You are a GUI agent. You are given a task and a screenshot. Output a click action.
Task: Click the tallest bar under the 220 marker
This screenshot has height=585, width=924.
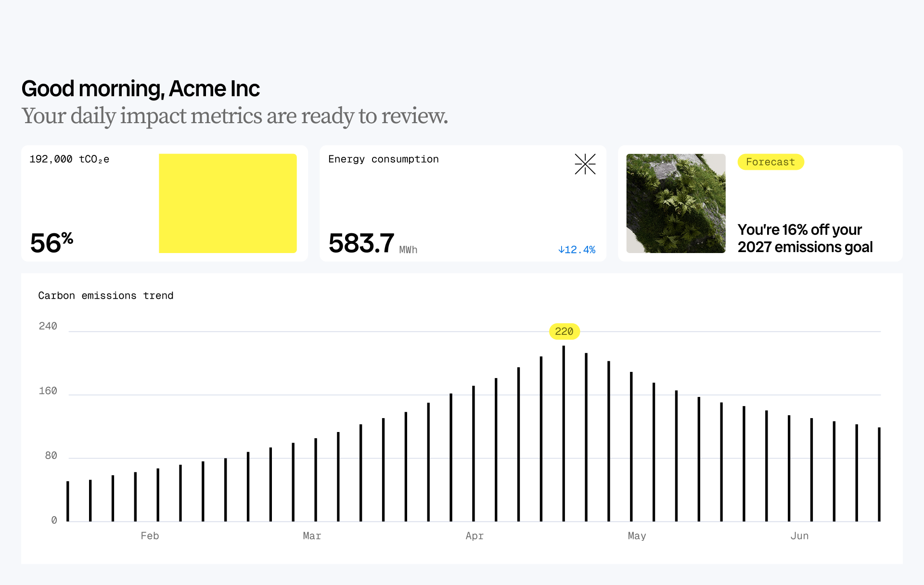(564, 433)
